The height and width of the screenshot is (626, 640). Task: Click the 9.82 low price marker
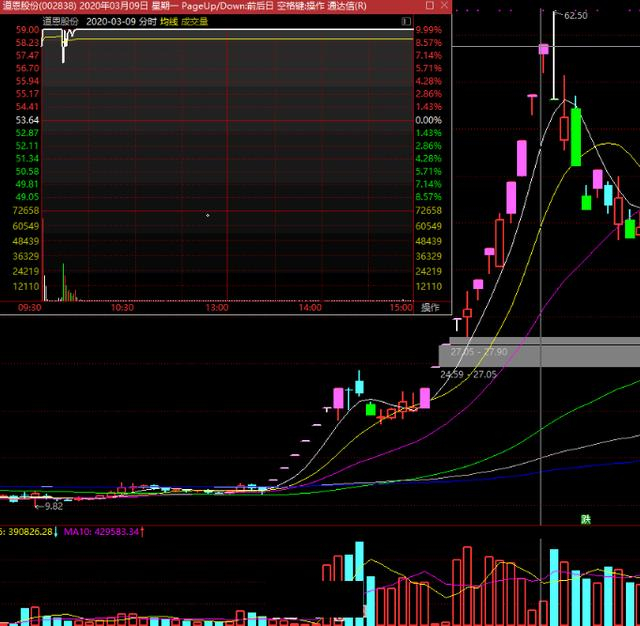[x=54, y=506]
